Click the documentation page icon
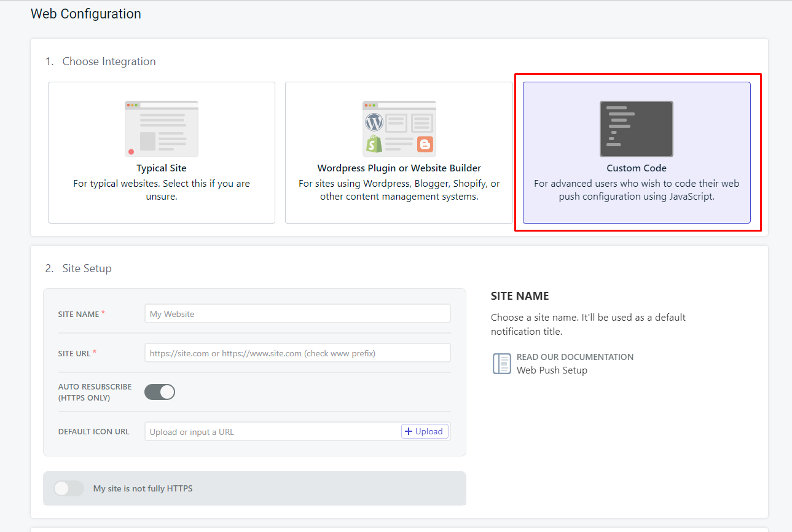This screenshot has height=532, width=792. pos(502,363)
